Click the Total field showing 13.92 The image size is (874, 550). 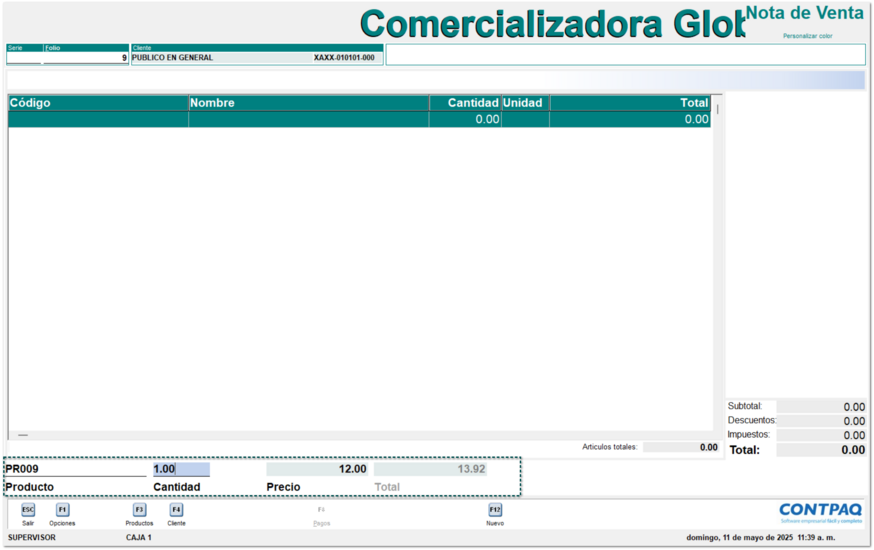[430, 469]
